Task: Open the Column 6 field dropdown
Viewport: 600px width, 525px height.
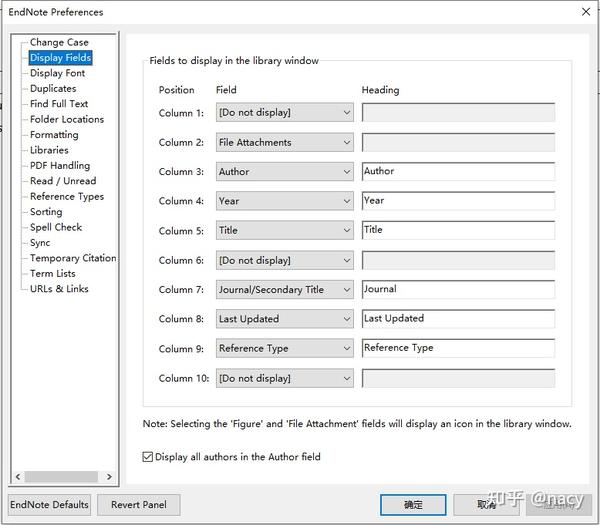Action: point(285,261)
